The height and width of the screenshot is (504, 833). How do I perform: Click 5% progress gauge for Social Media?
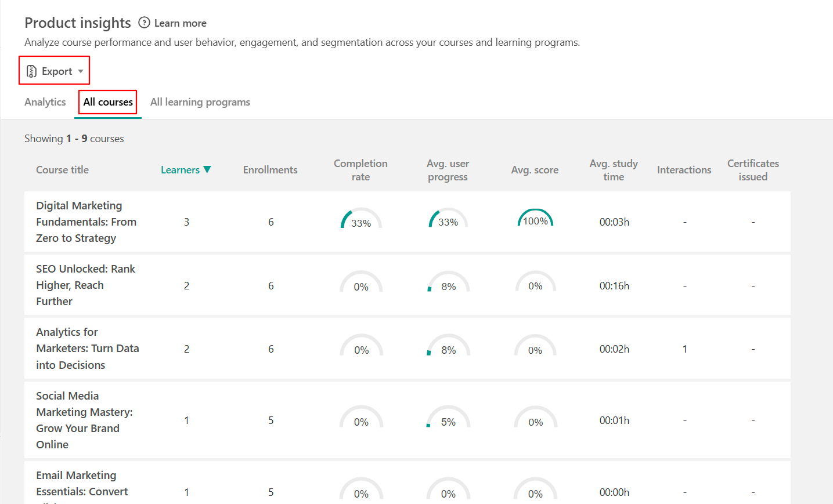448,418
